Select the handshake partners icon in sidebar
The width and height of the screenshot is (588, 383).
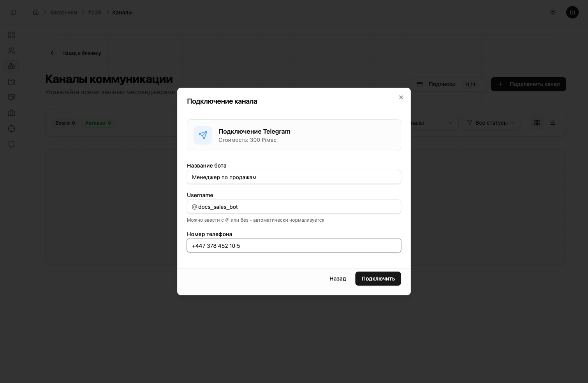12,97
